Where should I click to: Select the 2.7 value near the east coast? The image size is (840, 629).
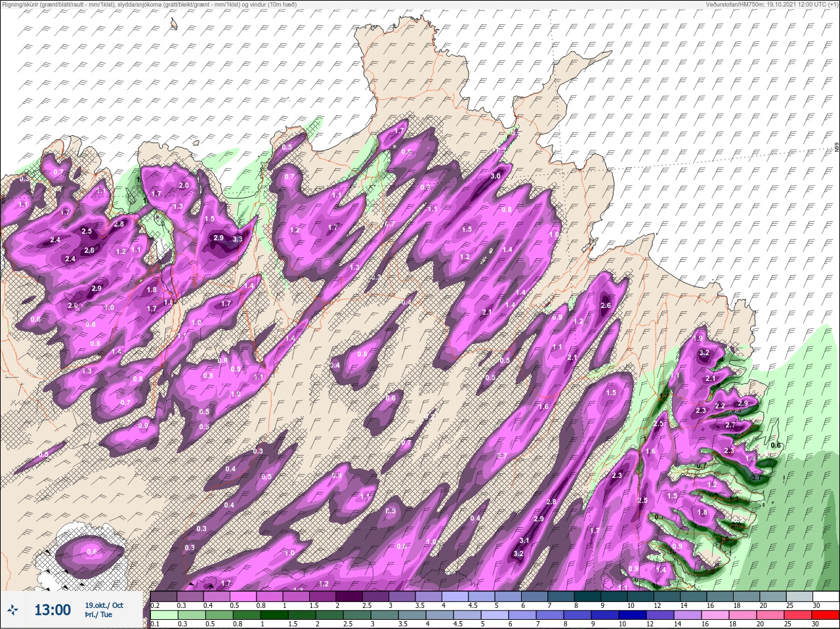coord(730,425)
